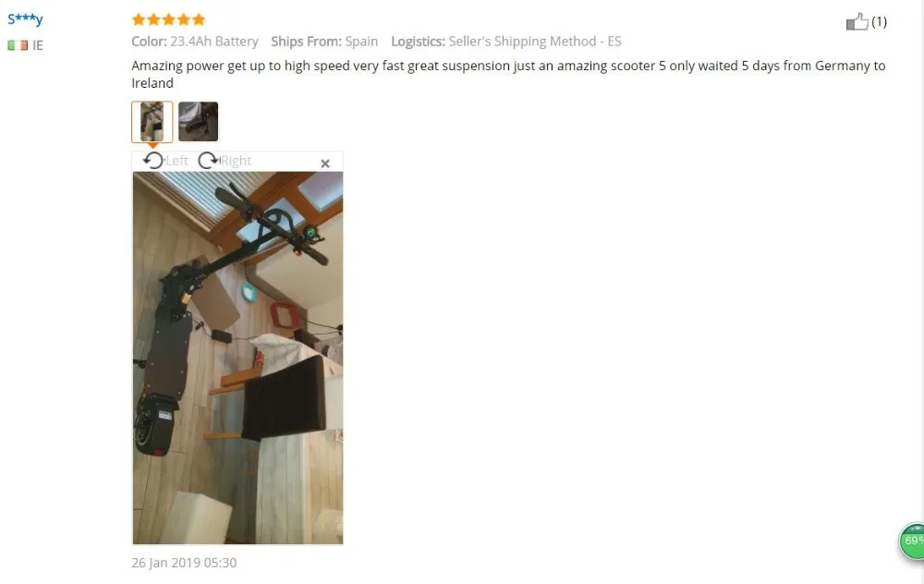924x584 pixels.
Task: Close the expanded photo viewer
Action: coord(324,164)
